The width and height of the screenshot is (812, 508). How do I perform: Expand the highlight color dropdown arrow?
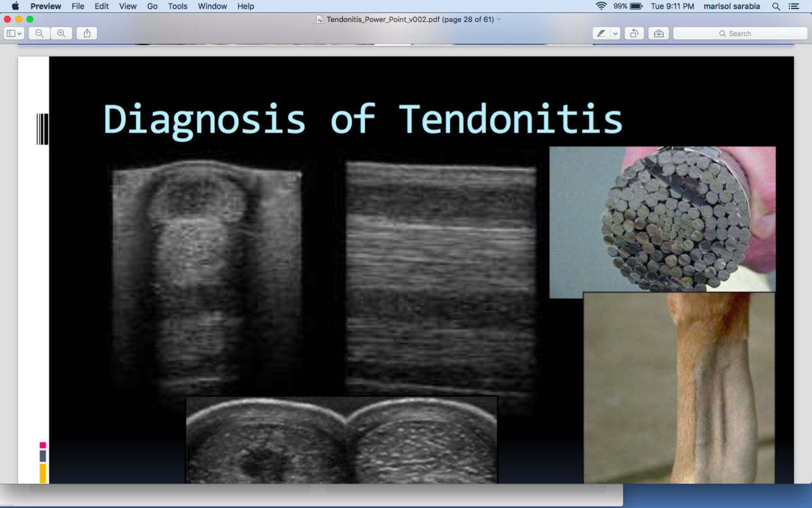[x=615, y=34]
